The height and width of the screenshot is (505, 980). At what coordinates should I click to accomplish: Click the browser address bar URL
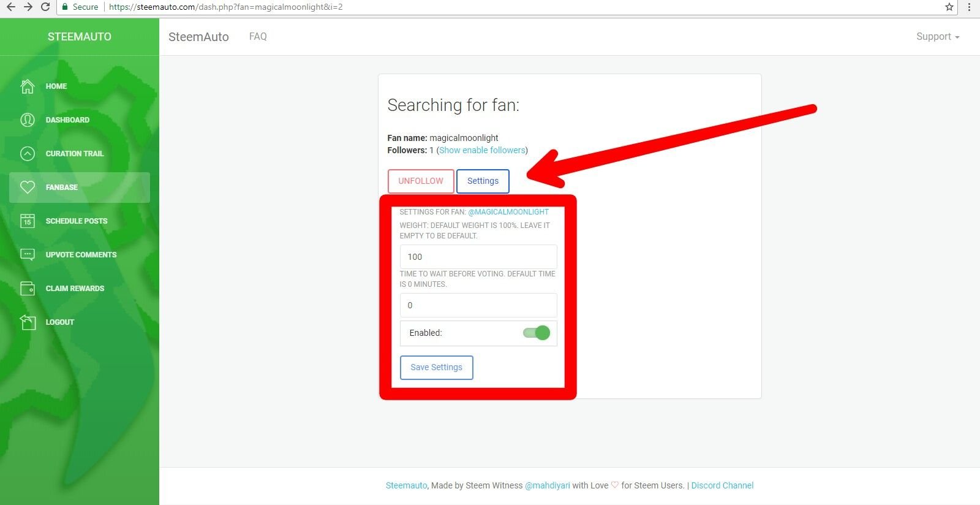point(225,7)
